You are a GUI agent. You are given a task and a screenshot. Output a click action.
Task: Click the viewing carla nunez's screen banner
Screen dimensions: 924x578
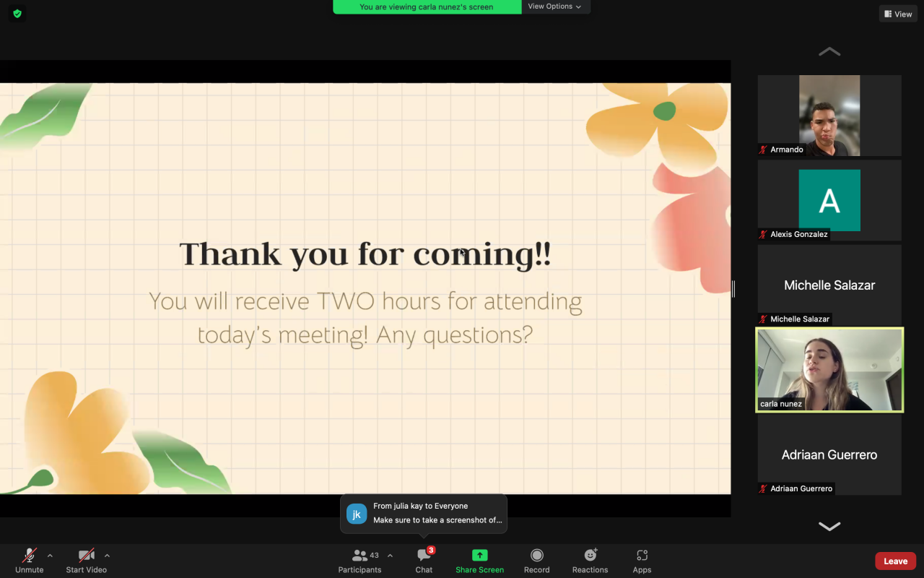pyautogui.click(x=427, y=7)
